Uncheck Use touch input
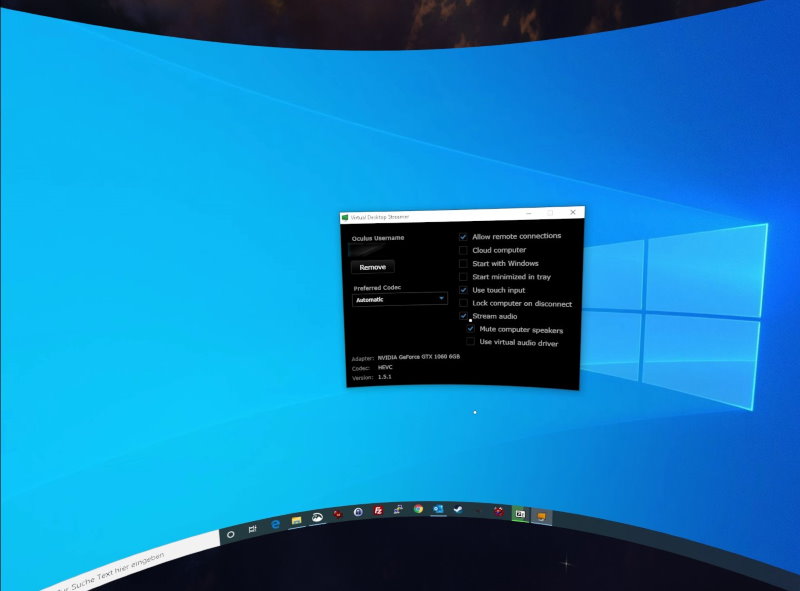The image size is (800, 591). 463,290
